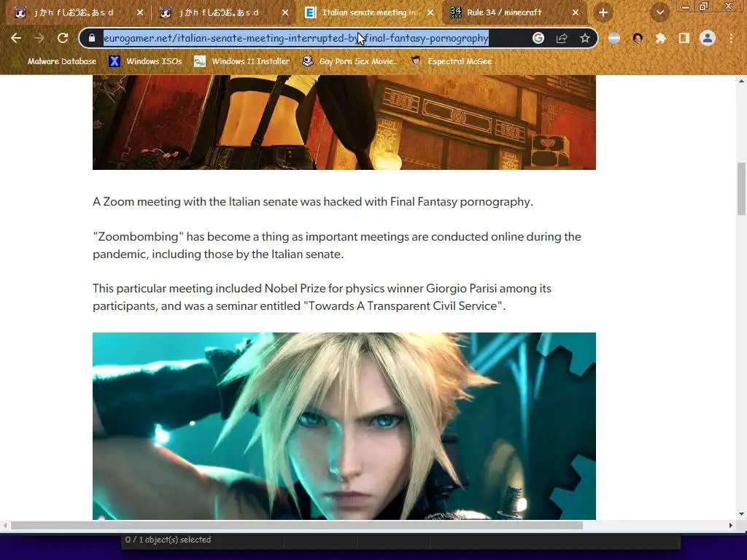Click the Espectral McGee favicon
The height and width of the screenshot is (560, 747).
coord(416,61)
